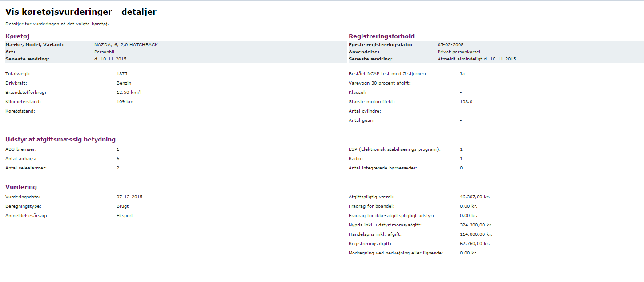Select the seatbelt alarm count 2
The height and width of the screenshot is (282, 644).
(118, 168)
